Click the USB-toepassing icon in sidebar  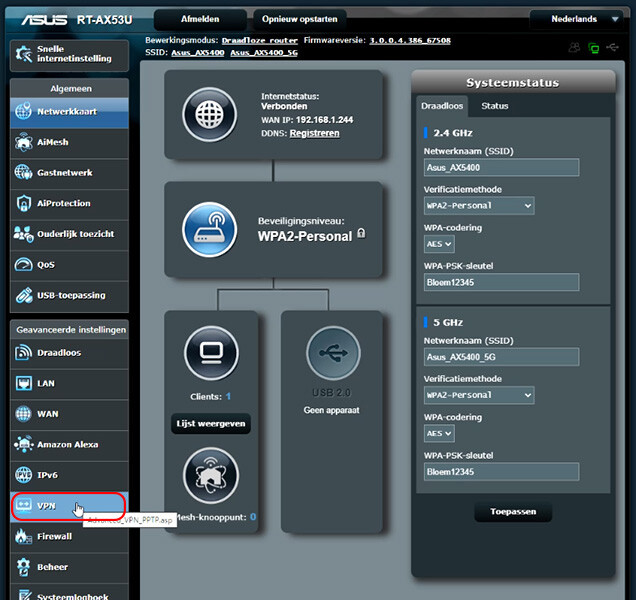(x=24, y=295)
